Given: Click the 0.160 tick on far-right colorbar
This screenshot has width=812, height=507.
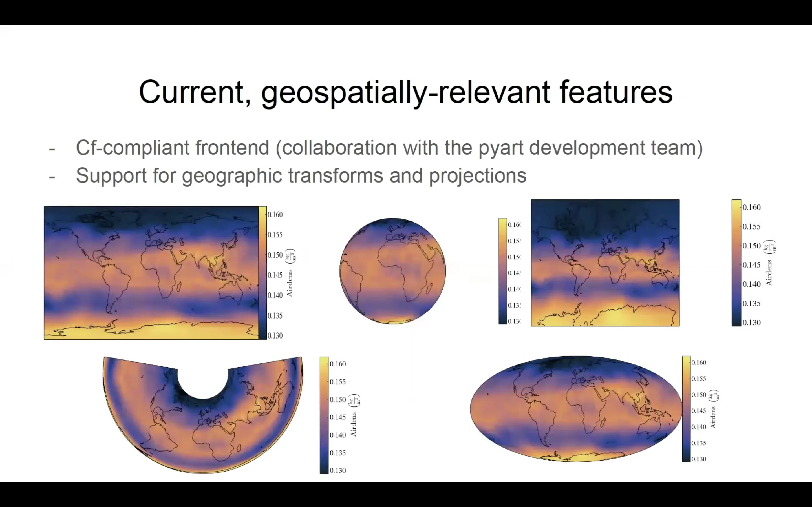Looking at the screenshot, I should click(751, 207).
